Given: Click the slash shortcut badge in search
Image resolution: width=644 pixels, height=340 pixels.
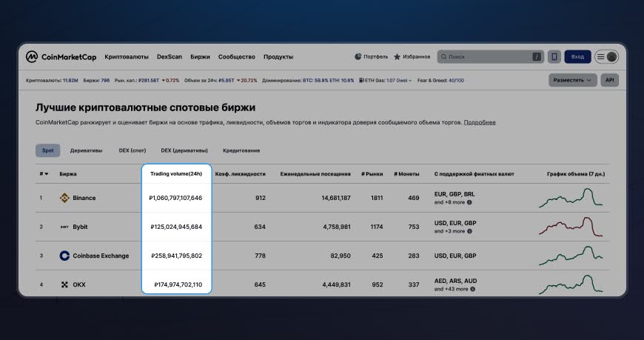Looking at the screenshot, I should (x=537, y=57).
